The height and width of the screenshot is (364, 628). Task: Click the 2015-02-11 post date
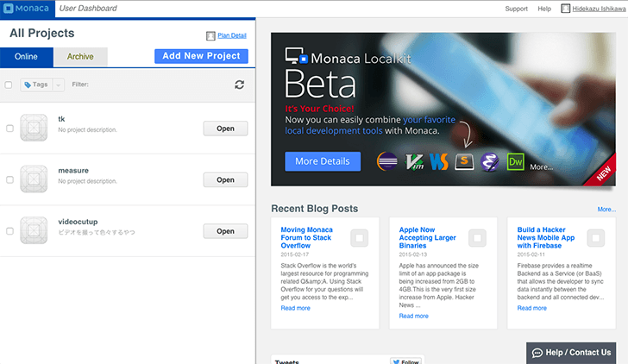click(x=531, y=254)
